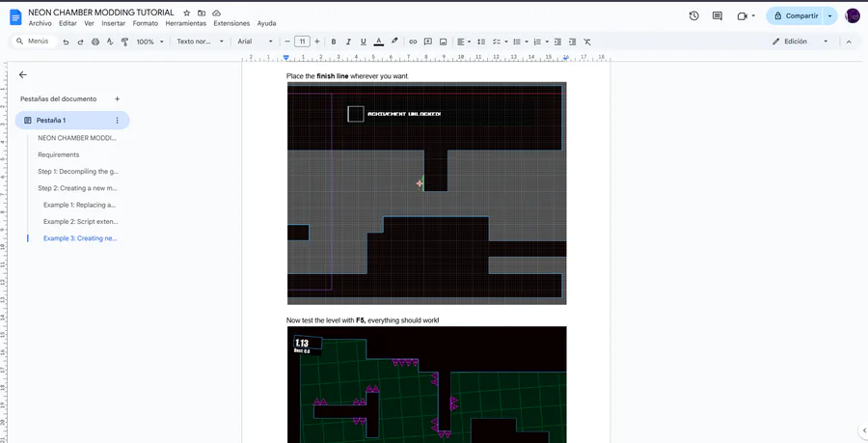Screen dimensions: 868x443
Task: Open the text alignment dropdown
Action: click(x=464, y=42)
